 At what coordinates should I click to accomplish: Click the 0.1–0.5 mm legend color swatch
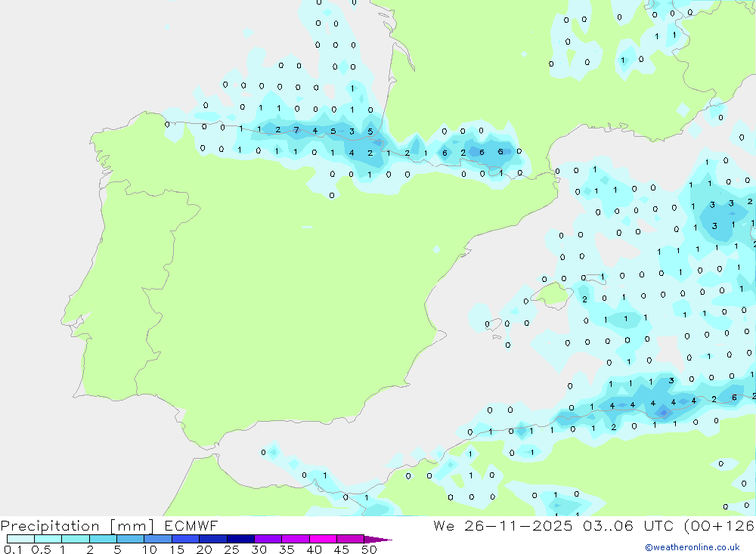pyautogui.click(x=20, y=539)
